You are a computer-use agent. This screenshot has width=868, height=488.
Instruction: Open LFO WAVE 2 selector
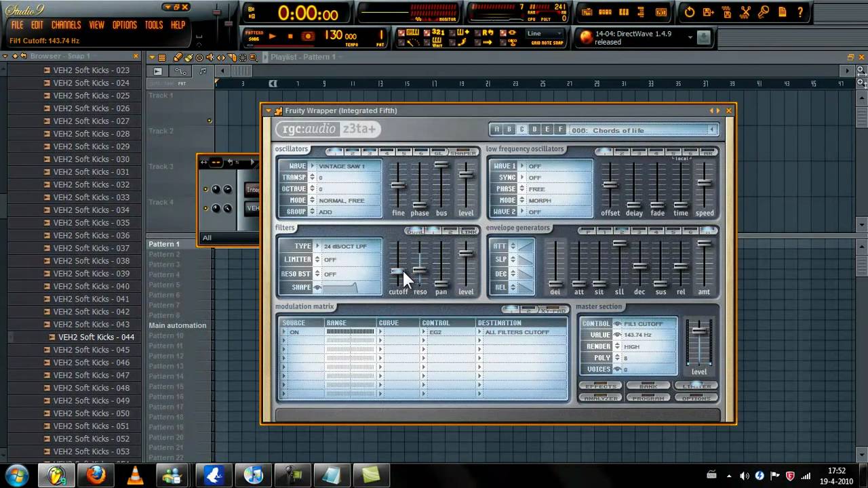click(x=555, y=212)
